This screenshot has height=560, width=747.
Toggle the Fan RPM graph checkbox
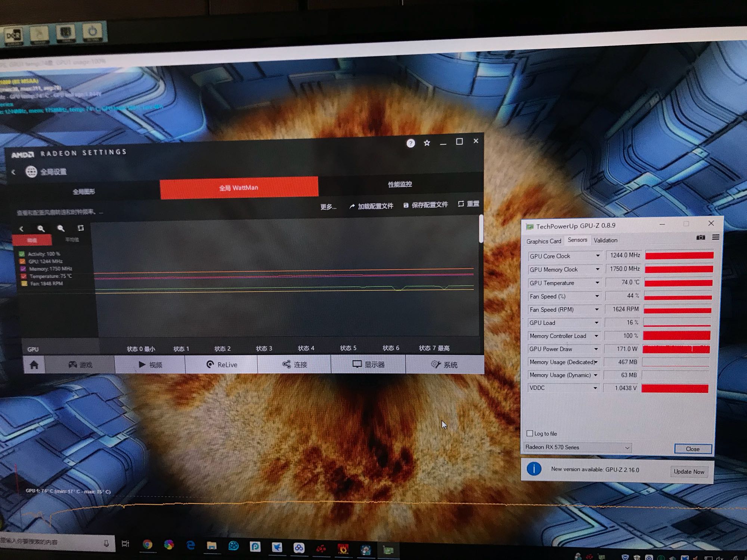click(24, 284)
